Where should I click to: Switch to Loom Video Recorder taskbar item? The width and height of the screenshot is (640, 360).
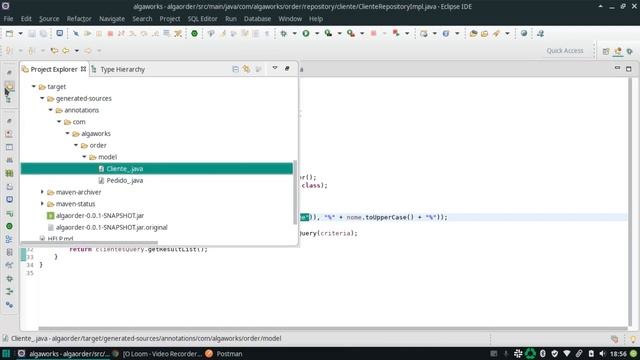(x=158, y=354)
